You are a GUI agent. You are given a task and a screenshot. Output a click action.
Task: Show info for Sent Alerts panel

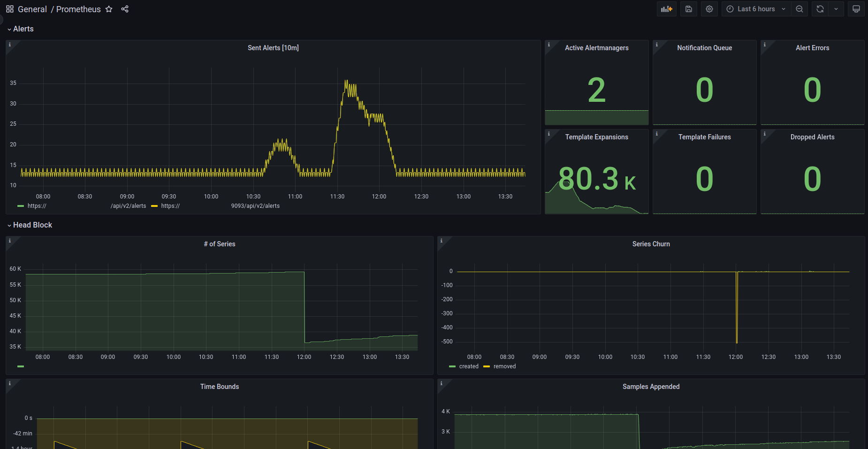click(x=10, y=45)
